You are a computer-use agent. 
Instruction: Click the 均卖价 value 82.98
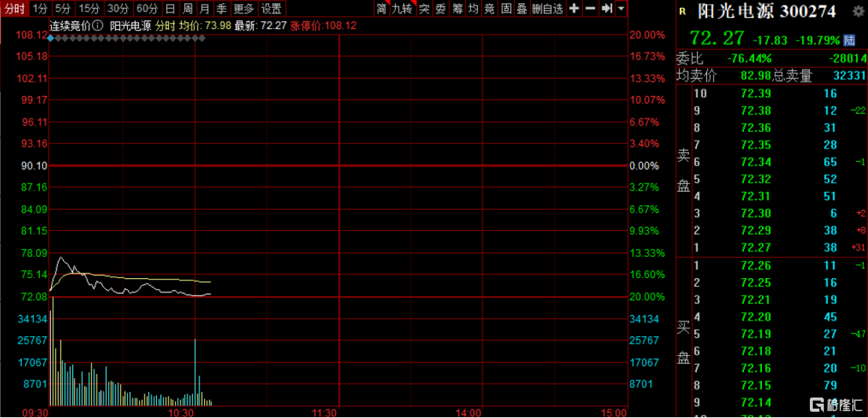tap(757, 75)
